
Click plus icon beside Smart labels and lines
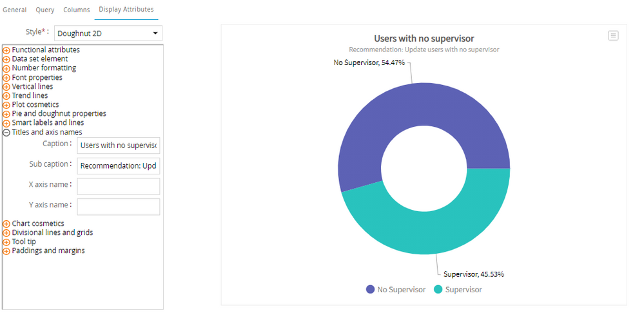coord(6,123)
